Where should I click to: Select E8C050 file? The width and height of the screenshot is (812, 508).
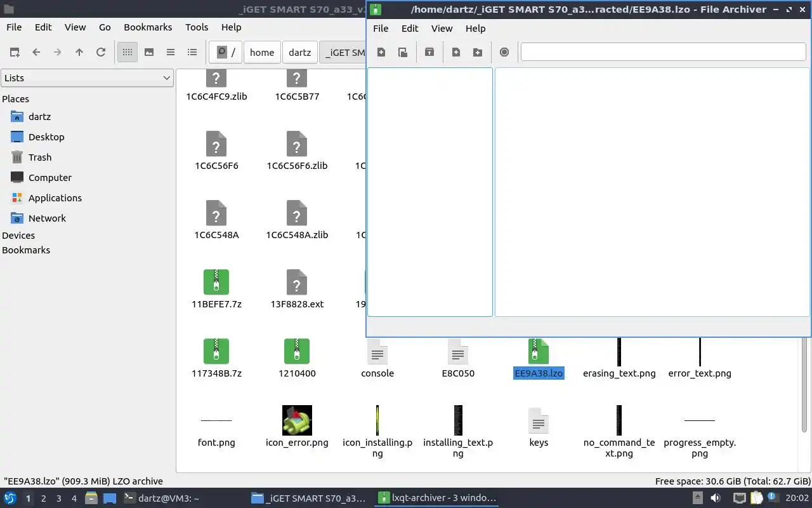point(458,358)
